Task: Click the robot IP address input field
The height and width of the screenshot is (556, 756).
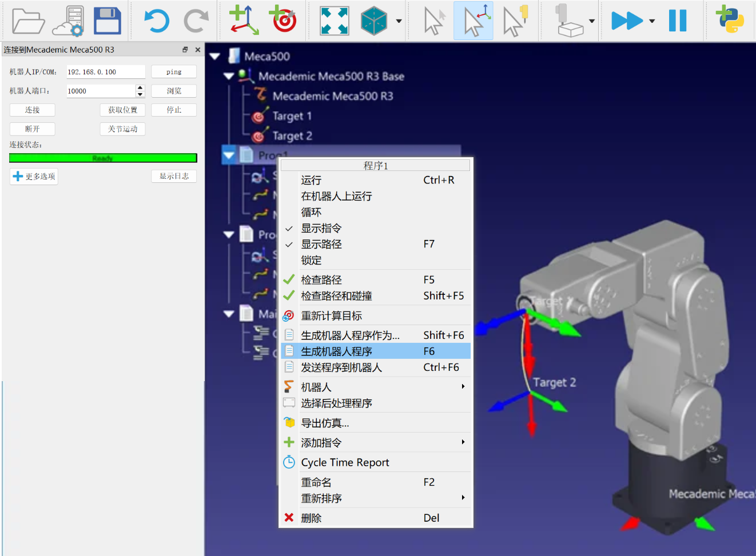Action: coord(105,71)
